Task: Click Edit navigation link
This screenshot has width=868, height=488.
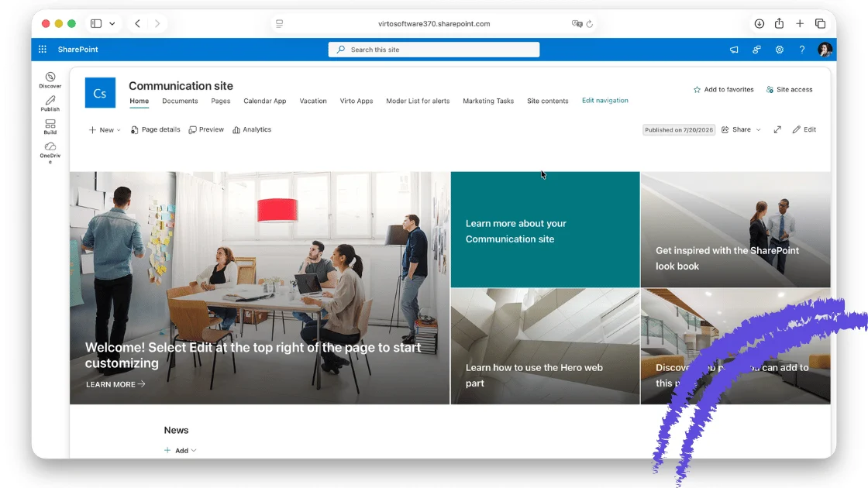Action: pos(605,101)
